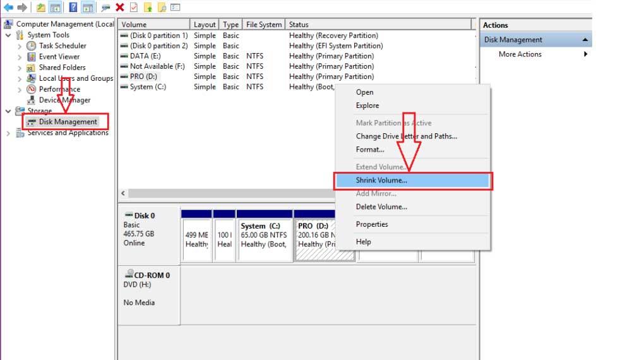Screen dimensions: 644x360
Task: Select Help in context menu
Action: [413, 242]
